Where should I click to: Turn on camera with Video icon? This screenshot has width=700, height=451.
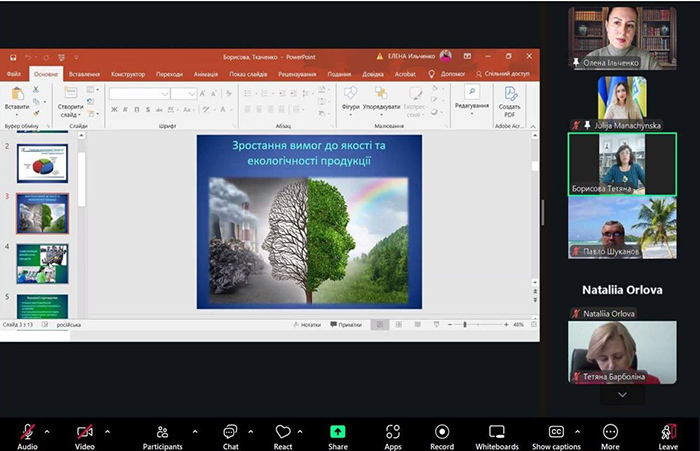click(85, 431)
